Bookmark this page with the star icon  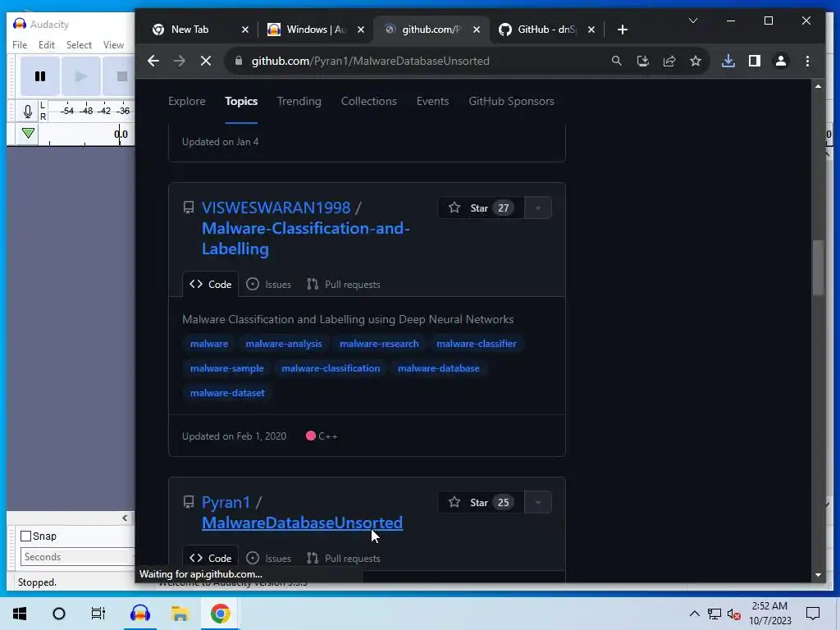(696, 61)
